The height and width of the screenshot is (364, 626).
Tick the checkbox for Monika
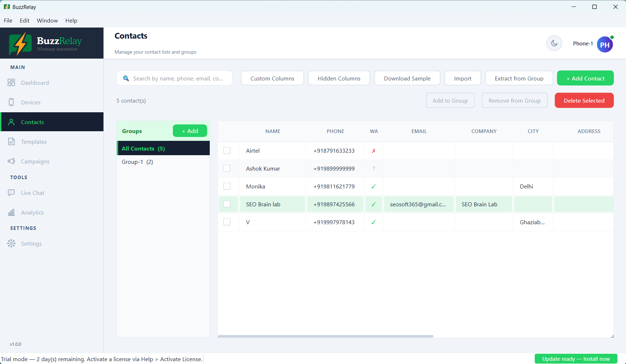click(x=227, y=186)
